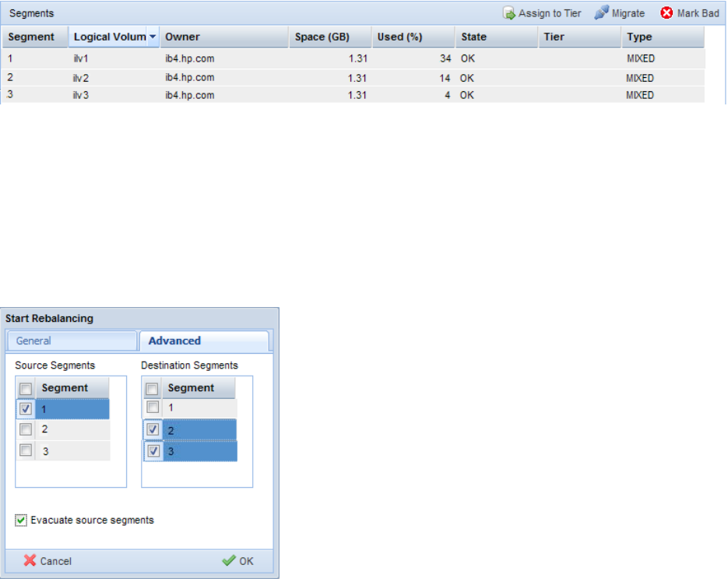Uncheck destination segment 2 checkbox
The image size is (728, 579).
(x=153, y=429)
